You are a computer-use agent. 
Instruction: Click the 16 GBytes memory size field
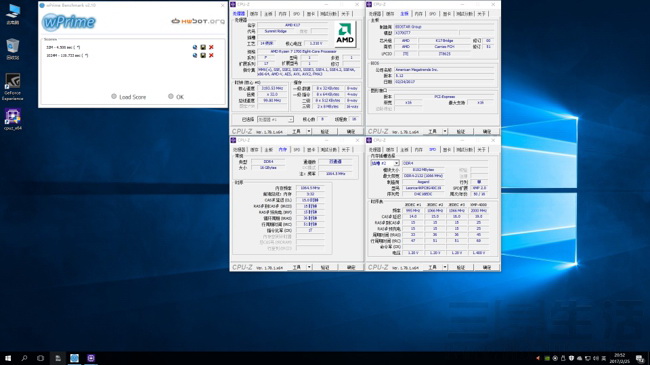click(x=269, y=168)
